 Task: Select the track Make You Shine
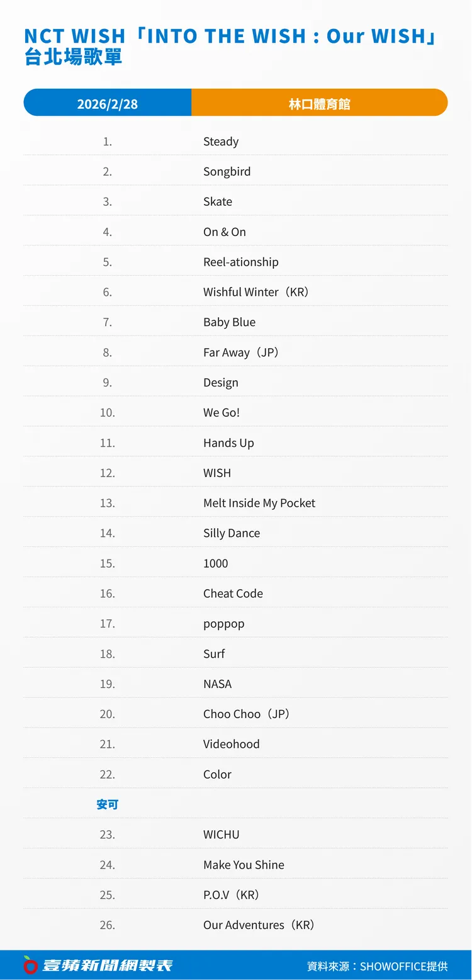(x=244, y=865)
